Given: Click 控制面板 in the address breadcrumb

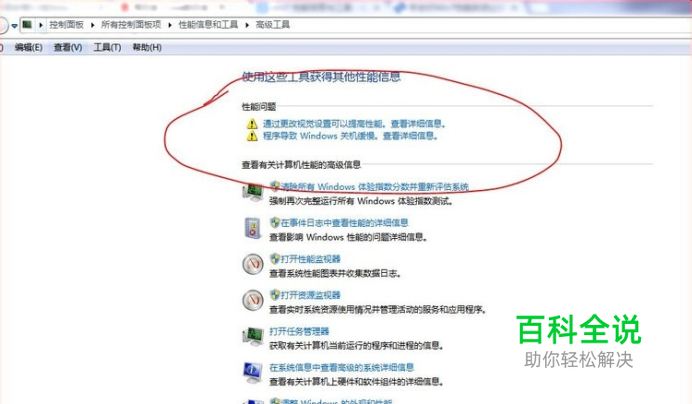Looking at the screenshot, I should tap(66, 25).
